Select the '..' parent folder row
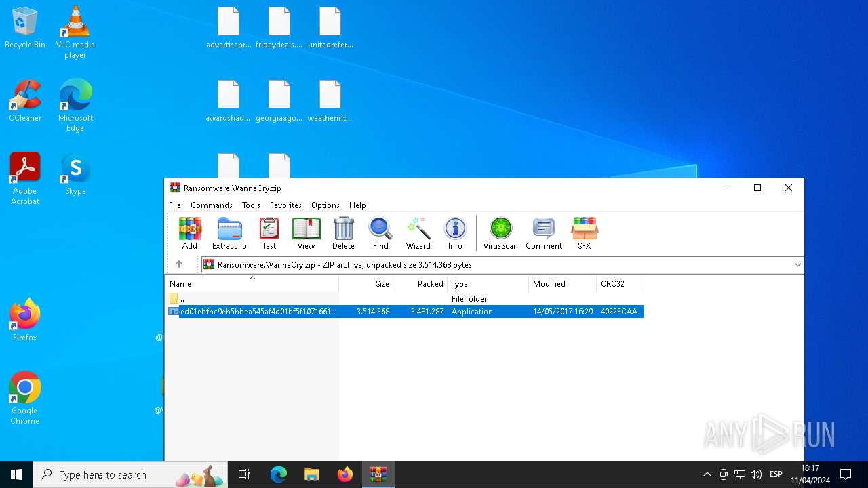This screenshot has width=868, height=488. coord(405,298)
